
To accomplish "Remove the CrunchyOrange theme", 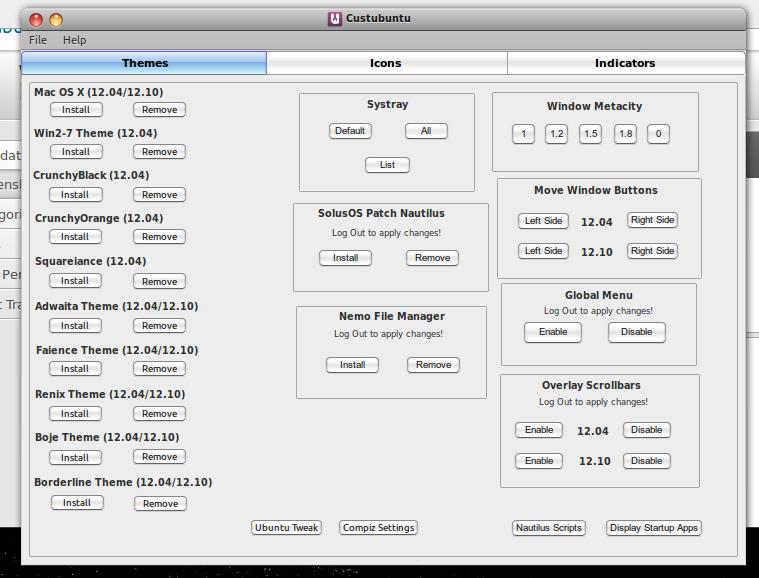I will click(159, 237).
